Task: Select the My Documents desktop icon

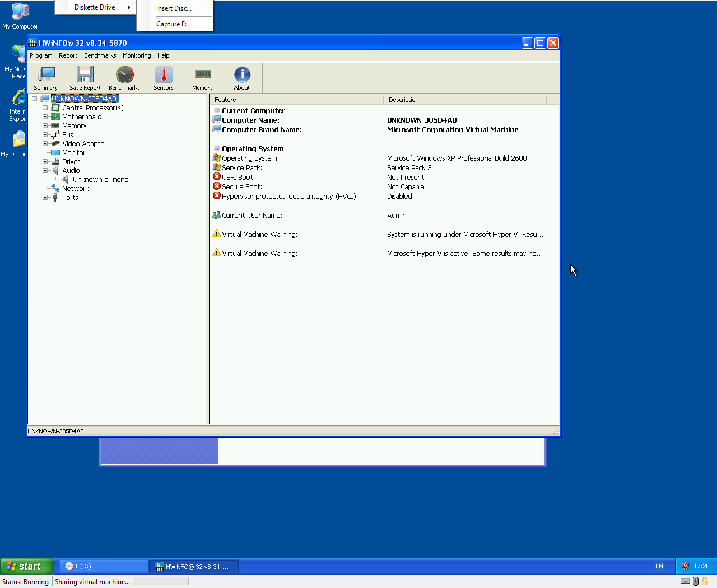Action: [13, 144]
